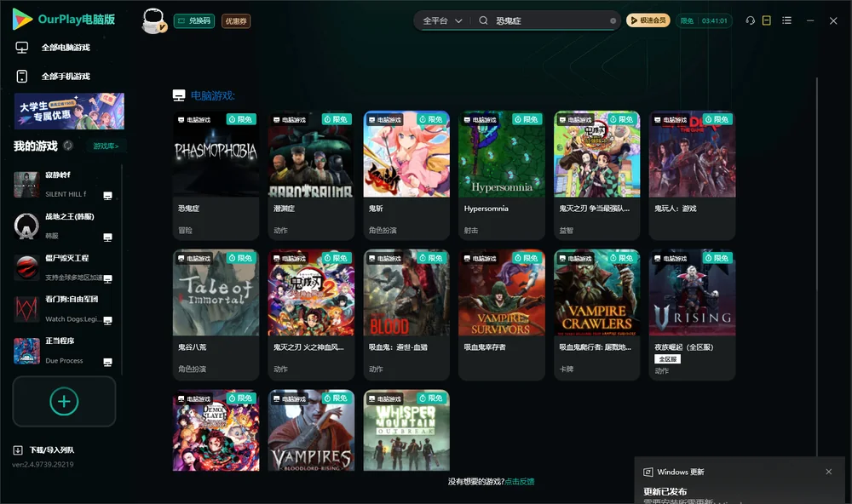852x504 pixels.
Task: Click the SILENT HILL f game icon
Action: pyautogui.click(x=26, y=185)
